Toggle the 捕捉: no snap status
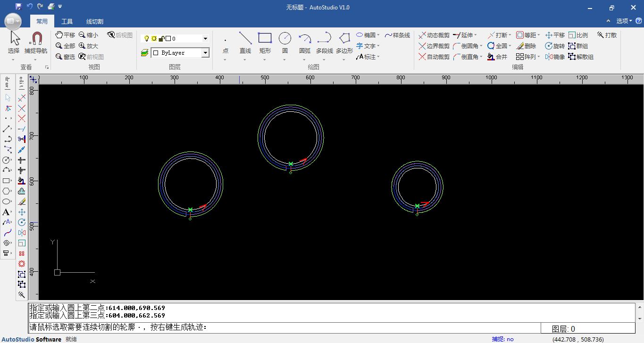 click(502, 339)
